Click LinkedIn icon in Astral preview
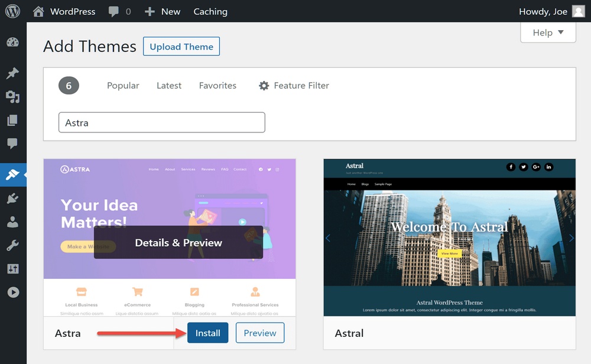 (x=549, y=167)
